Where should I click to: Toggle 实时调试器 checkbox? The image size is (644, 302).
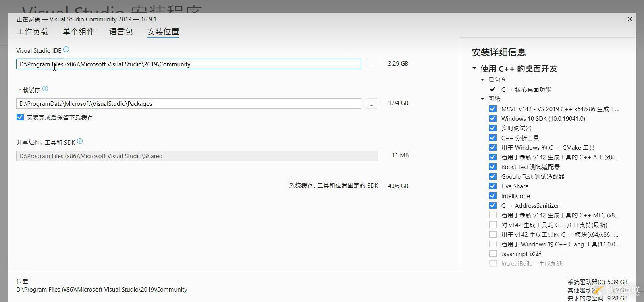(x=492, y=128)
